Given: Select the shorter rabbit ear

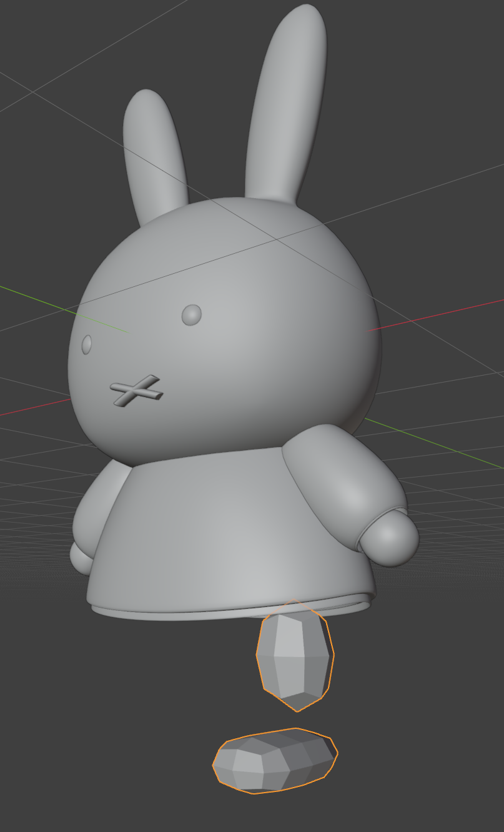Looking at the screenshot, I should (152, 156).
